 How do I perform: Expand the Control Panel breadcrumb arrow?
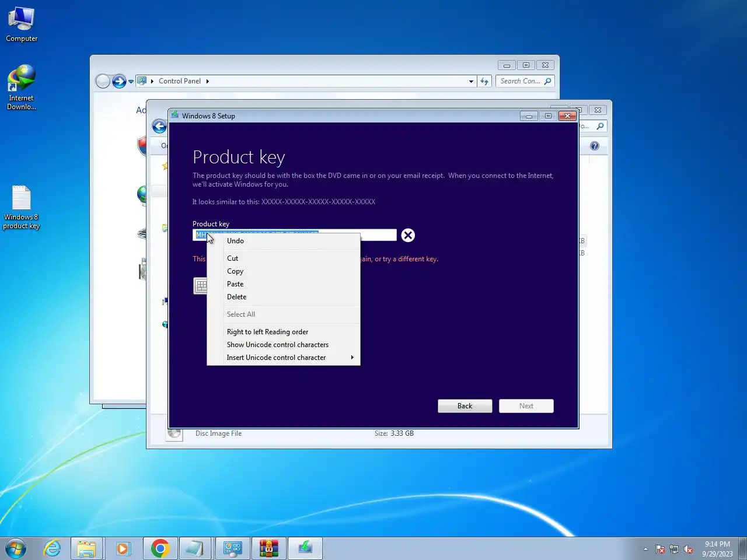[207, 81]
